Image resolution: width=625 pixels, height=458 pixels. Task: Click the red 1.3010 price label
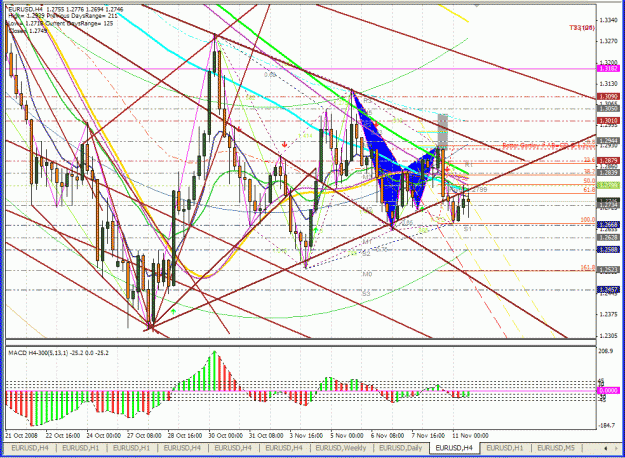[608, 120]
